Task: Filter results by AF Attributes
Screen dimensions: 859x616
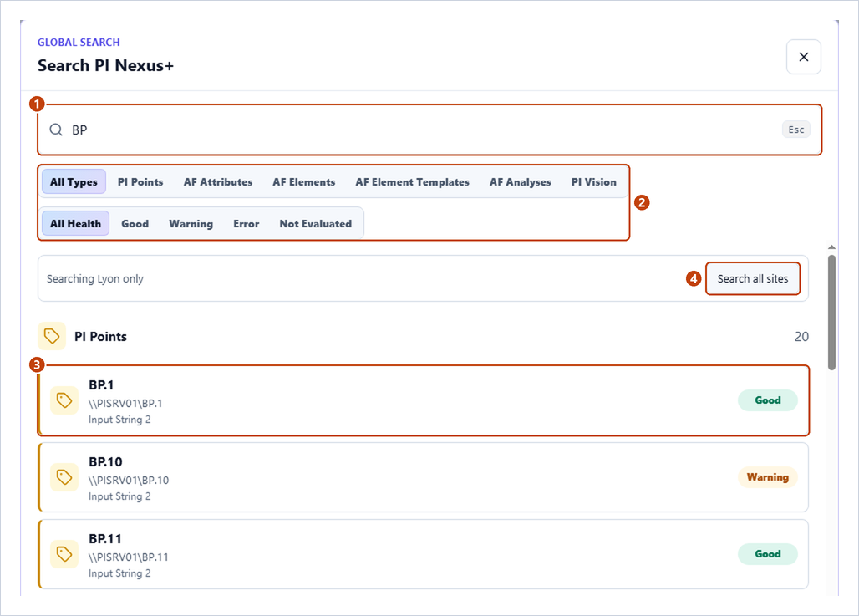Action: [218, 182]
